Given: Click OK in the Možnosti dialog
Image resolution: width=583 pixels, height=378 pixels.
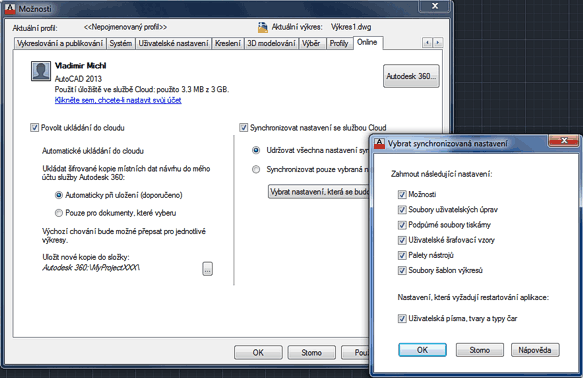Looking at the screenshot, I should [258, 352].
